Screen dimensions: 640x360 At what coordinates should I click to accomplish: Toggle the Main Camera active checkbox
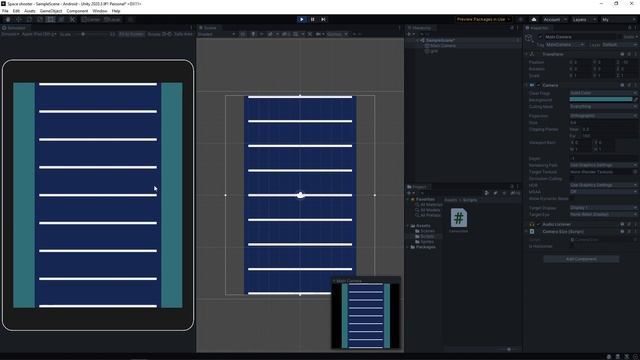pyautogui.click(x=540, y=37)
